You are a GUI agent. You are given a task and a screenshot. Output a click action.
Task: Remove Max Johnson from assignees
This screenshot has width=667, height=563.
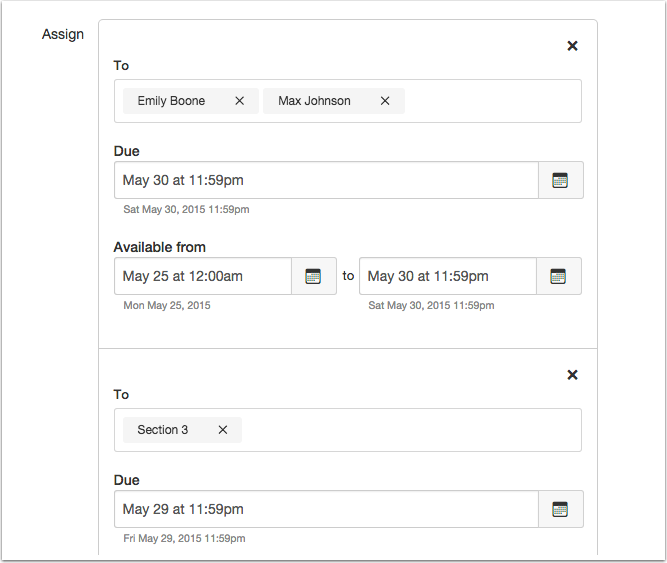(x=385, y=101)
